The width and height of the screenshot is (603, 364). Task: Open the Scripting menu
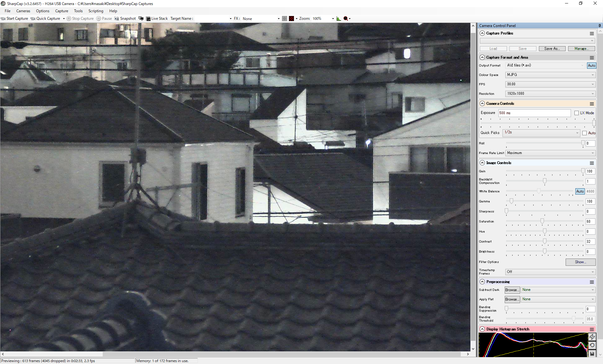tap(96, 11)
